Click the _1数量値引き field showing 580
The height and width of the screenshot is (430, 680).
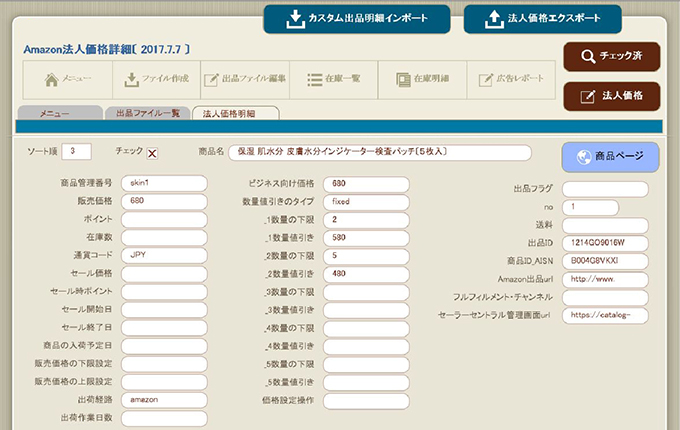[366, 238]
